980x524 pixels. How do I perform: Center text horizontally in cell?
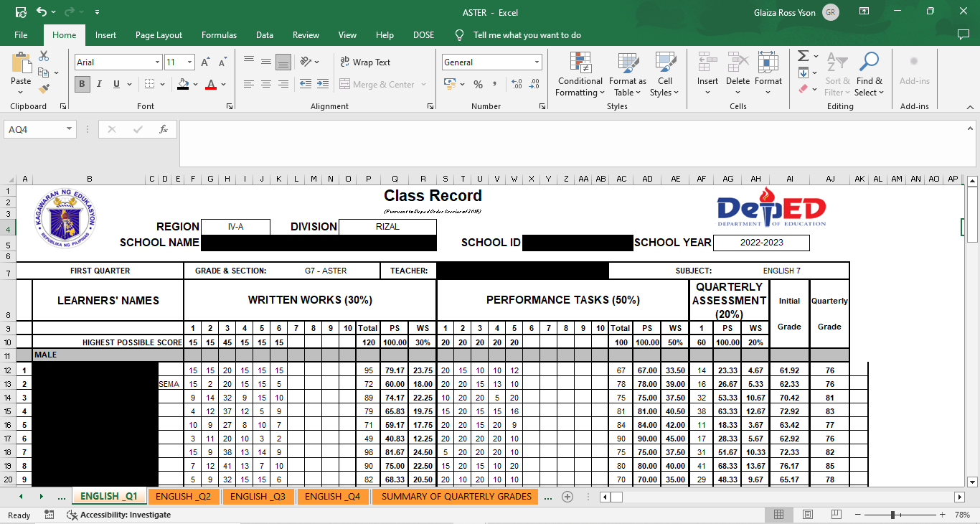[266, 84]
